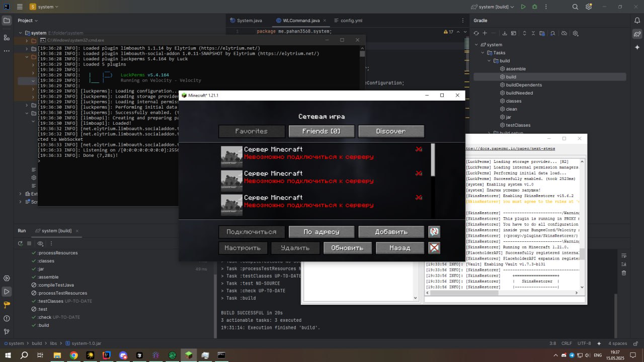644x362 pixels.
Task: Click the Обновить button in Minecraft
Action: click(347, 248)
